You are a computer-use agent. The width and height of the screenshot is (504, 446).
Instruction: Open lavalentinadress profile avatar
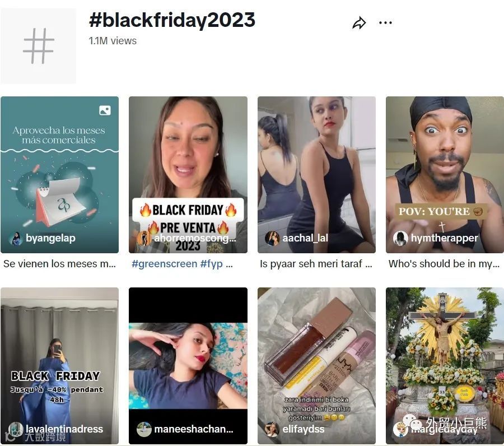pyautogui.click(x=16, y=429)
